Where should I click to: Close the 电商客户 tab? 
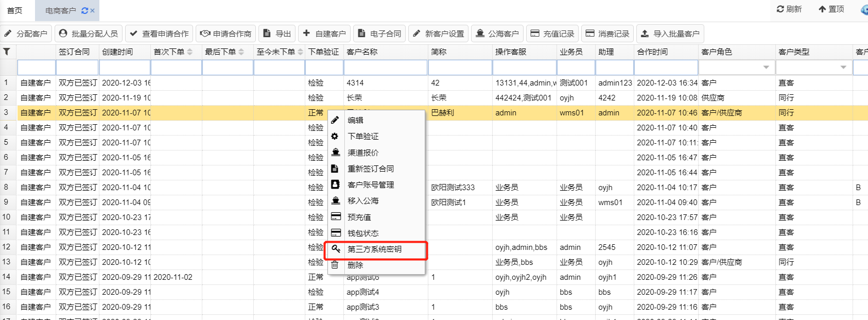[93, 10]
